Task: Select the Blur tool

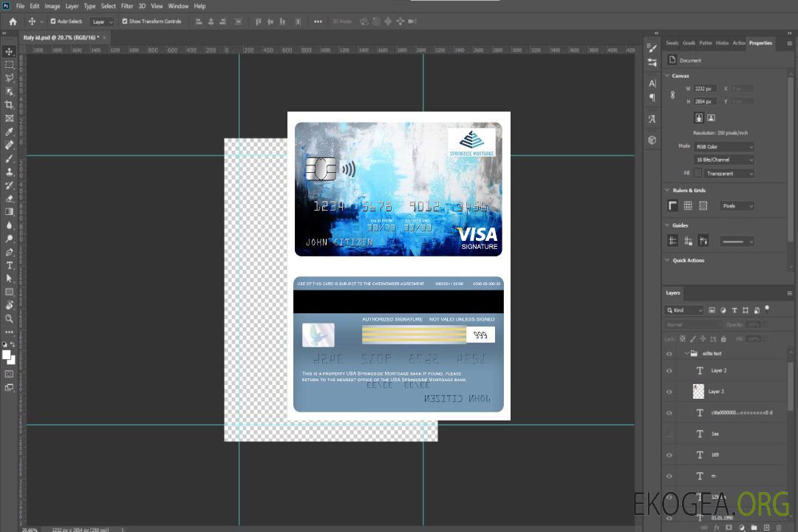Action: coord(9,225)
